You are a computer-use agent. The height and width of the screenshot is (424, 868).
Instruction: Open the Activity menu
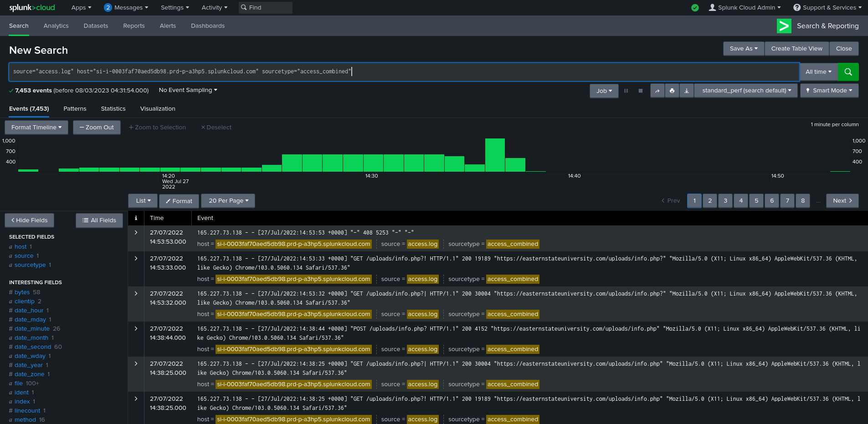tap(214, 8)
